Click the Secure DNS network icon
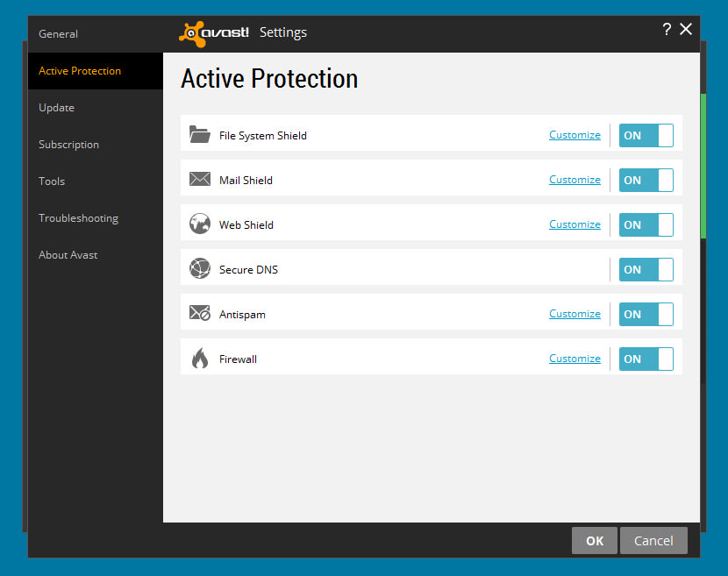Viewport: 728px width, 576px height. tap(200, 269)
